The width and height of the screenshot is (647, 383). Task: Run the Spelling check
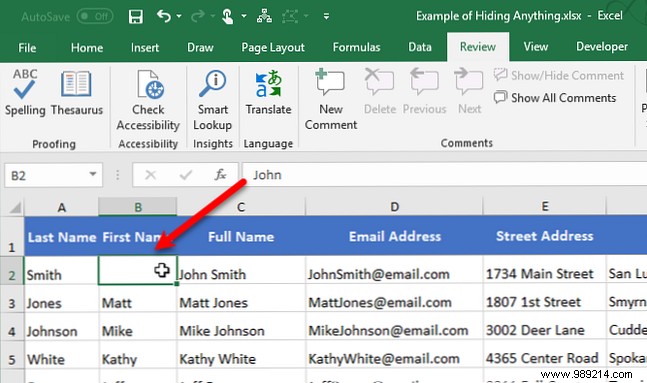click(25, 92)
